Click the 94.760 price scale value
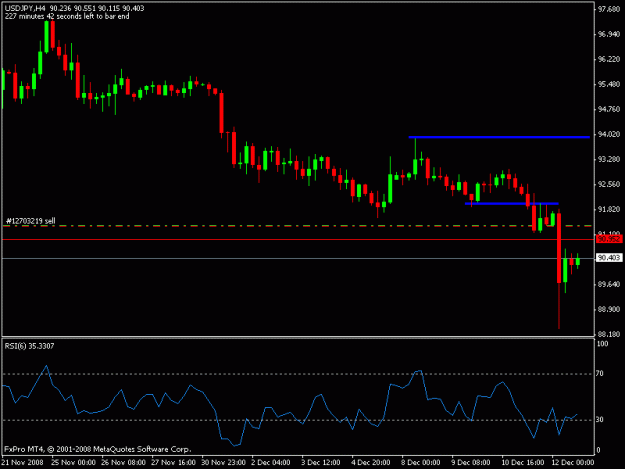Image resolution: width=625 pixels, height=469 pixels. click(609, 109)
